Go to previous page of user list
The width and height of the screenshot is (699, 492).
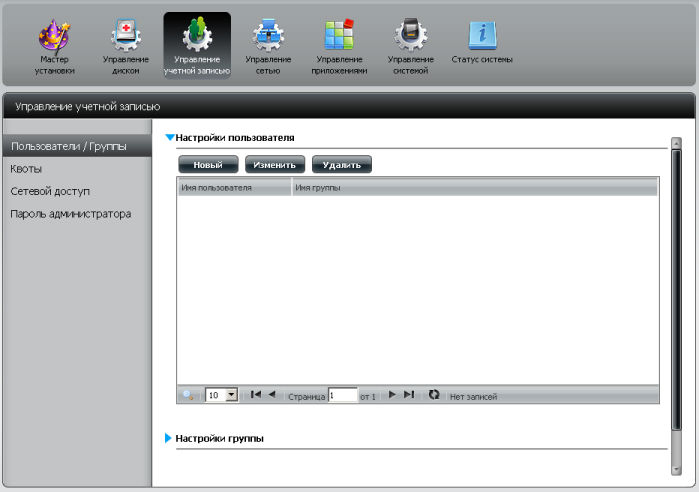[x=272, y=394]
